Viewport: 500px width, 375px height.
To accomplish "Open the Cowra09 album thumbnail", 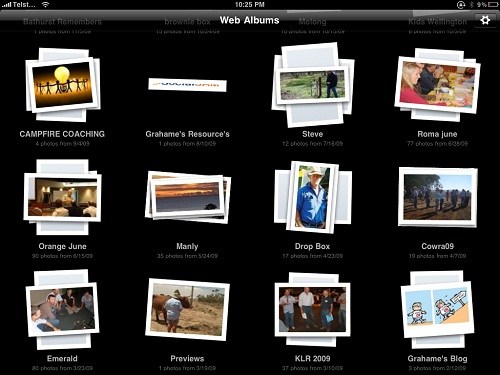I will pyautogui.click(x=438, y=197).
